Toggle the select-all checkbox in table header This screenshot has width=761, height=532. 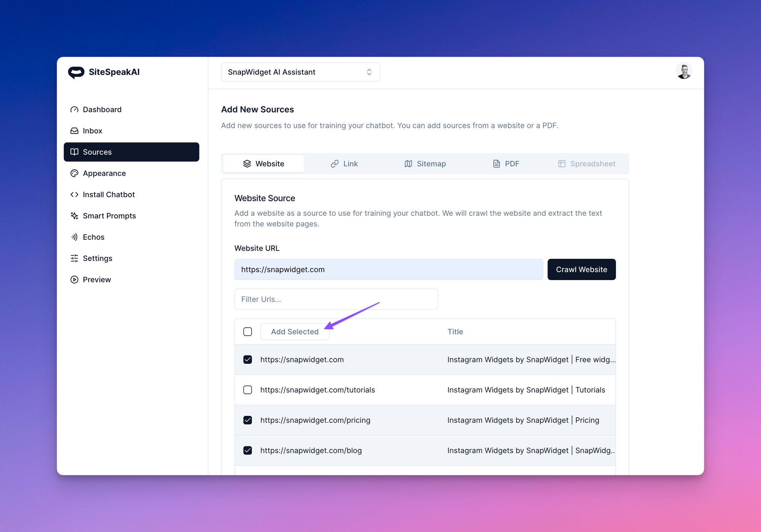click(248, 332)
